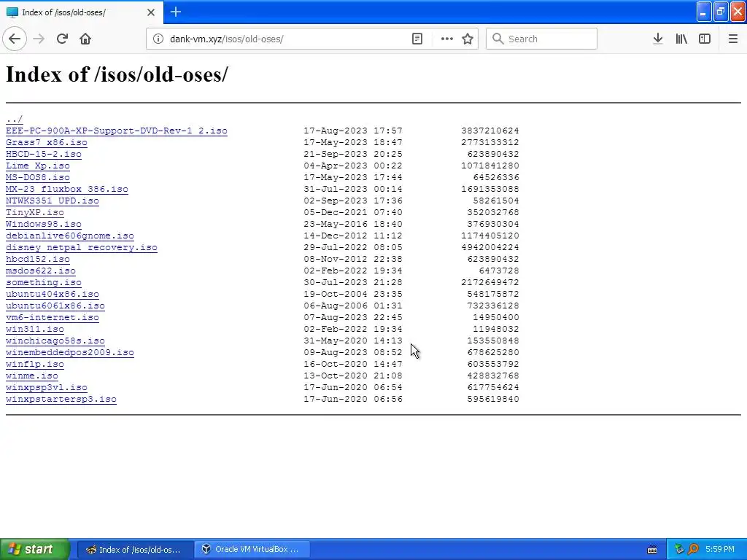Download Grass7 x86.iso
Image resolution: width=747 pixels, height=560 pixels.
pos(47,142)
